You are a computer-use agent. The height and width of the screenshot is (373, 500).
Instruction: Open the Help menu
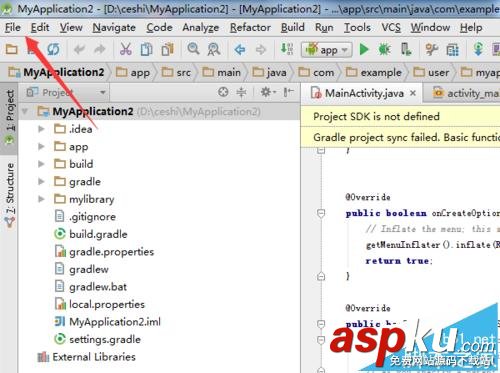[471, 27]
